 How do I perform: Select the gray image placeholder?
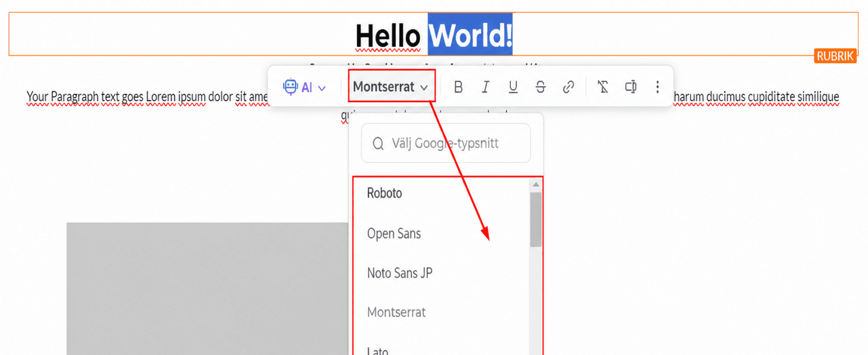click(207, 289)
